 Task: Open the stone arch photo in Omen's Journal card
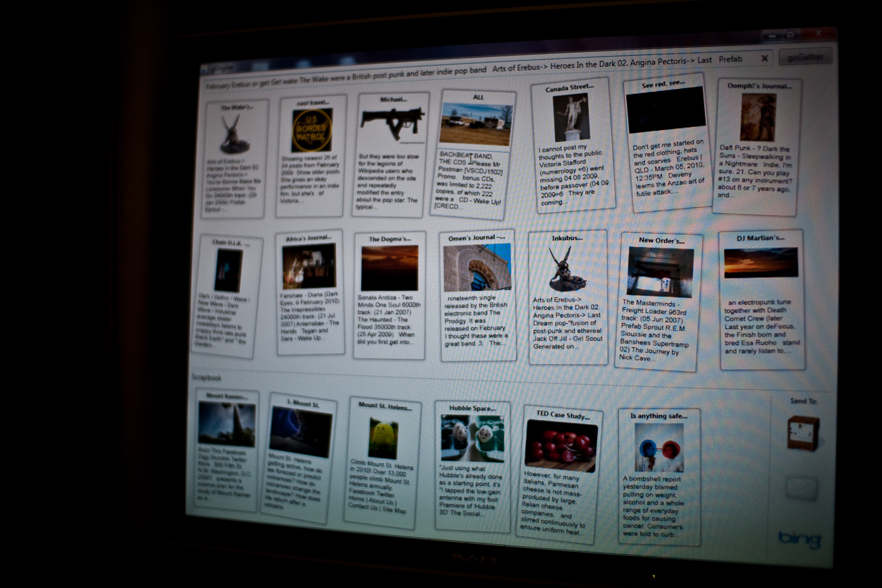477,268
